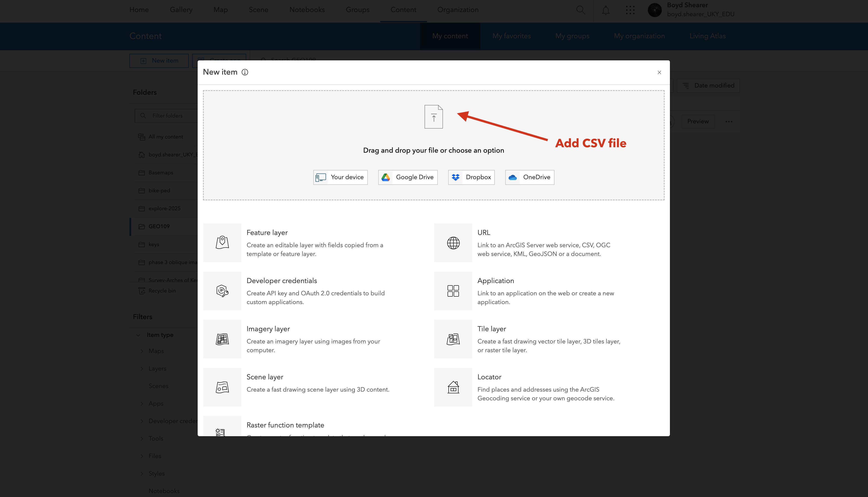The height and width of the screenshot is (497, 868).
Task: Click the Preview button
Action: pyautogui.click(x=698, y=122)
